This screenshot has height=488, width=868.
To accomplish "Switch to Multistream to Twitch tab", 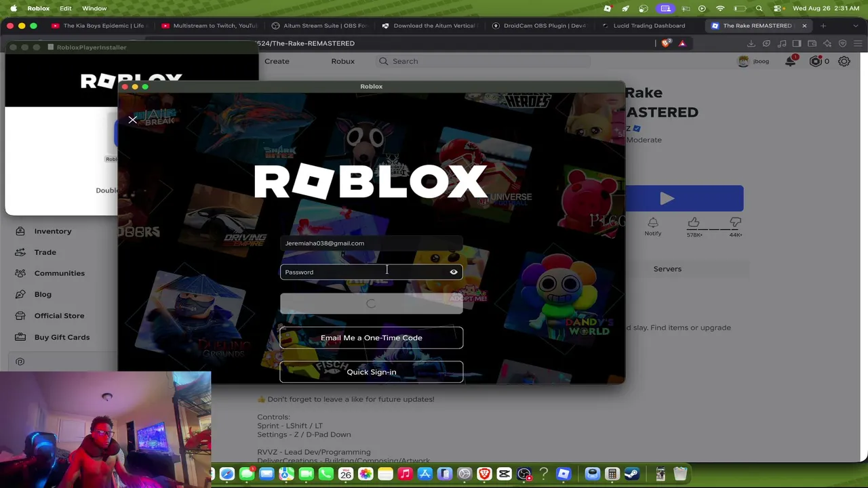I will point(210,26).
